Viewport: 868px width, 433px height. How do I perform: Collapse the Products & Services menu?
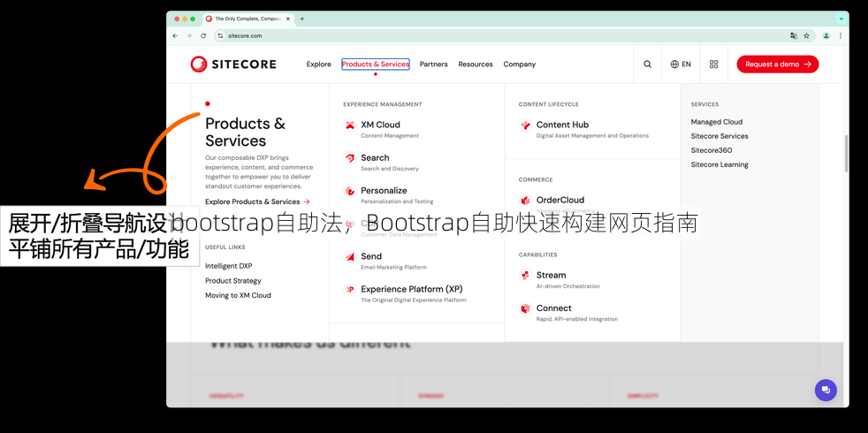pyautogui.click(x=376, y=65)
